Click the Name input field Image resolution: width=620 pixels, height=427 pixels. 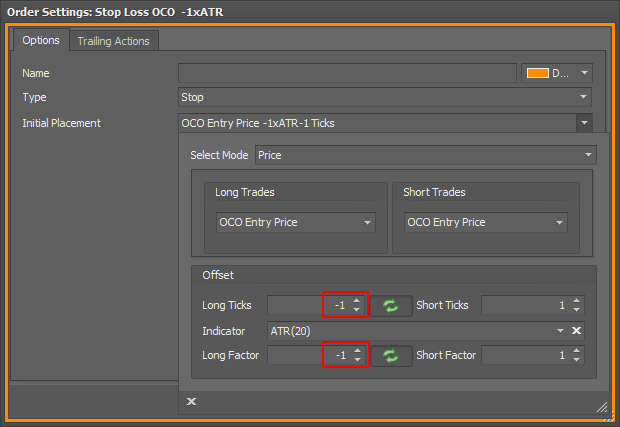point(347,73)
